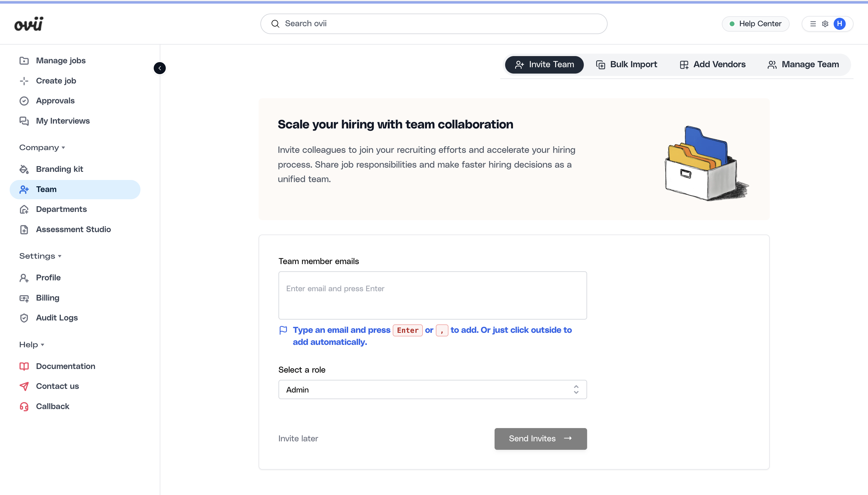868x495 pixels.
Task: Click the Invite later link
Action: pos(298,439)
